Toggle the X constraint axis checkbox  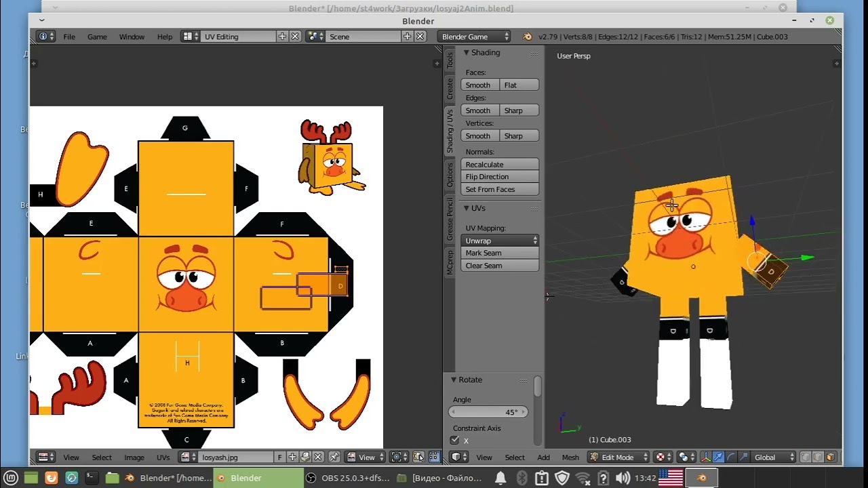click(x=454, y=441)
